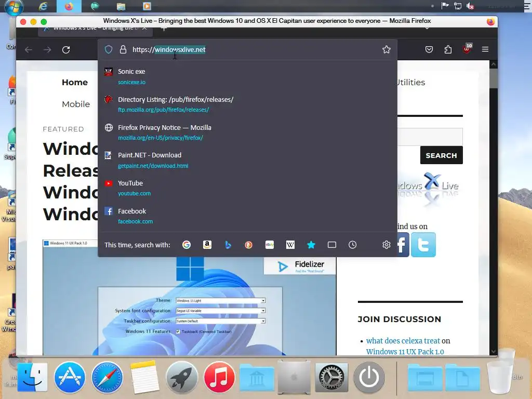Open search settings gear icon

click(x=387, y=245)
